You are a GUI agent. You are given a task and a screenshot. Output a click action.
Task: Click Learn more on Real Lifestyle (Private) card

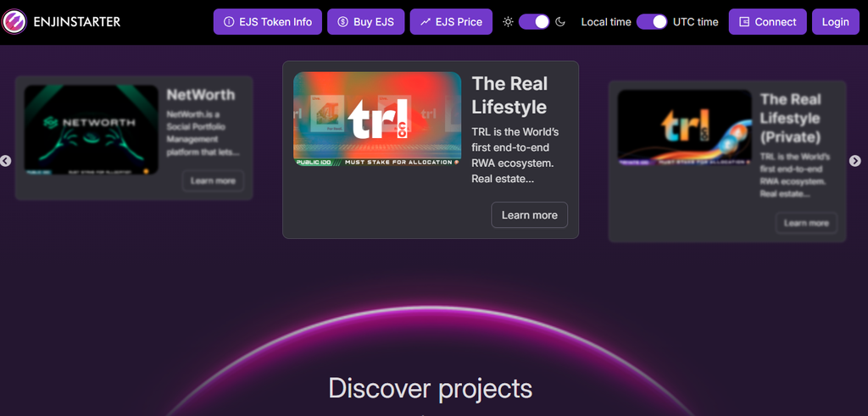tap(806, 223)
